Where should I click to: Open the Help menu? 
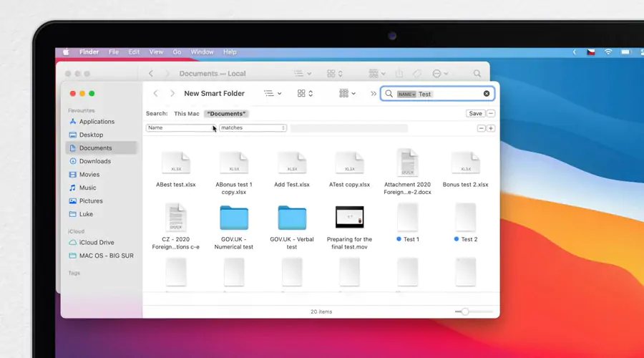tap(230, 52)
